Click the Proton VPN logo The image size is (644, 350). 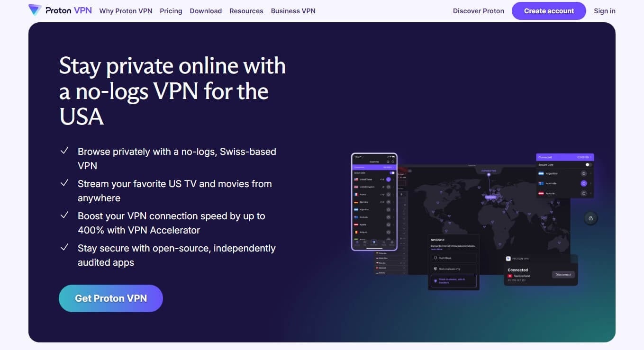[x=60, y=10]
